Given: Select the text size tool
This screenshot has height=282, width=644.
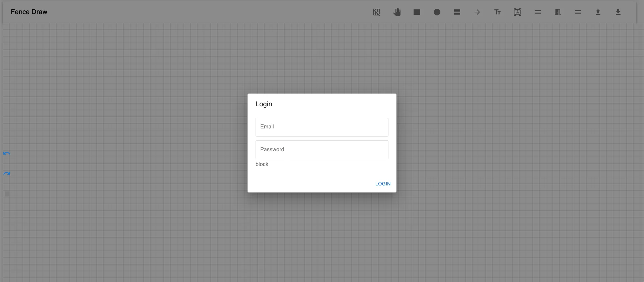Looking at the screenshot, I should pyautogui.click(x=497, y=12).
